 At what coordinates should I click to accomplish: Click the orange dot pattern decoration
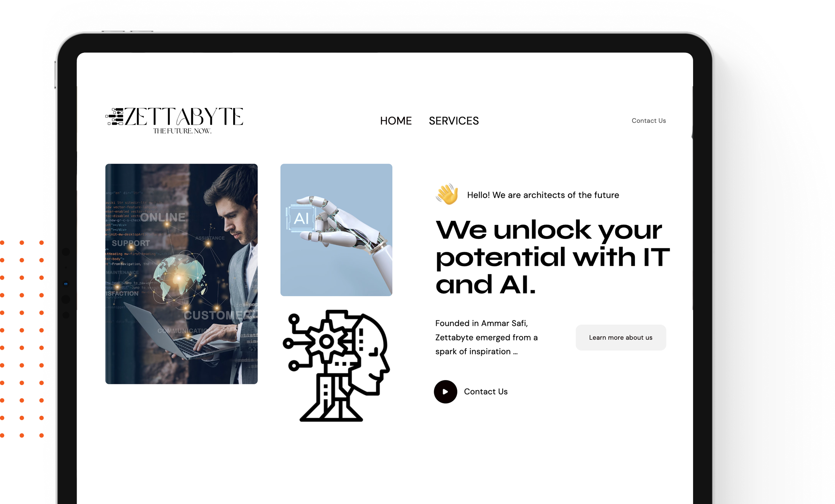(22, 338)
